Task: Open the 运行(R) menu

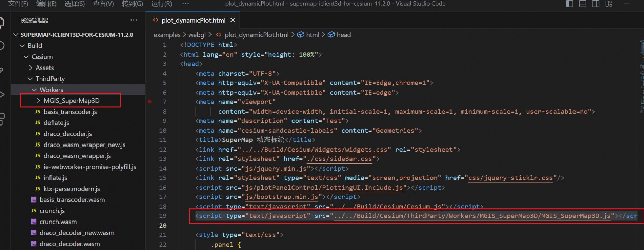Action: [x=161, y=4]
